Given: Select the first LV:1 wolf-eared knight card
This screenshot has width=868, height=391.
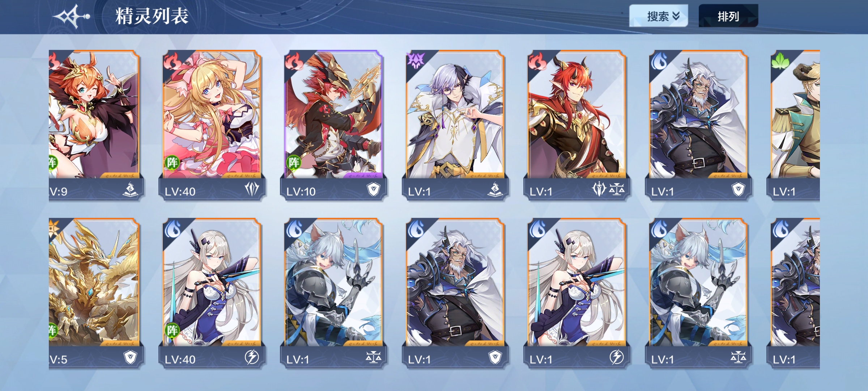Looking at the screenshot, I should click(x=333, y=293).
